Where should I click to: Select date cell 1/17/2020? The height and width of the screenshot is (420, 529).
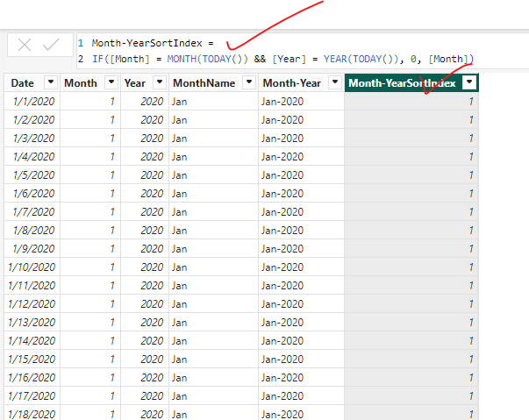32,396
